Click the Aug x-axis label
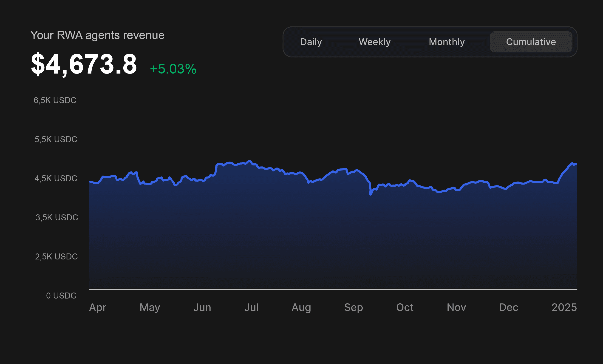Screen dimensions: 603x364 301,307
